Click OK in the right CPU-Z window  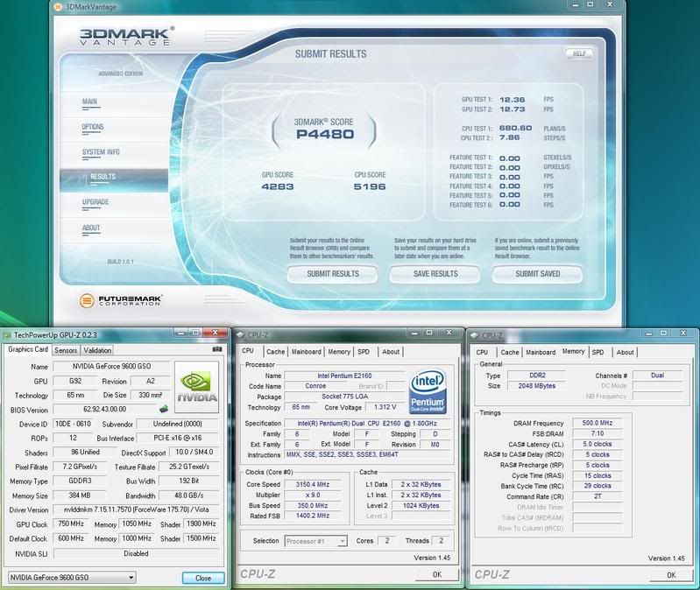coord(671,575)
